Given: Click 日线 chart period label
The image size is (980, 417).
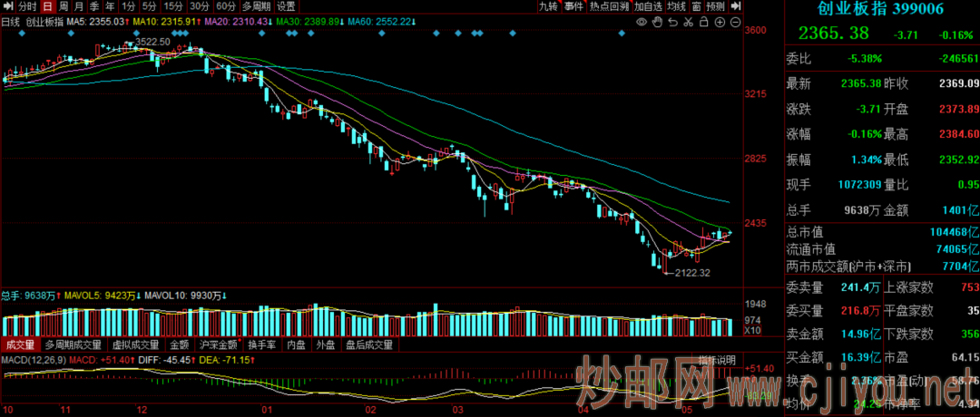Looking at the screenshot, I should point(11,22).
